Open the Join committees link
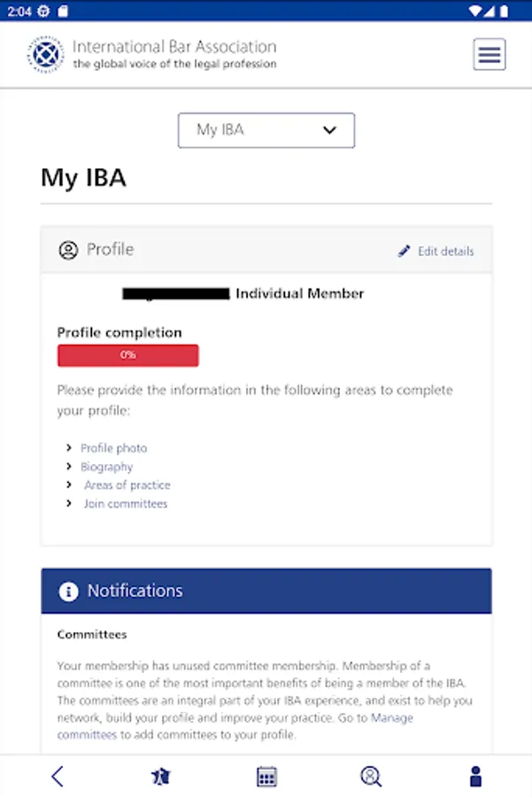 pos(125,504)
